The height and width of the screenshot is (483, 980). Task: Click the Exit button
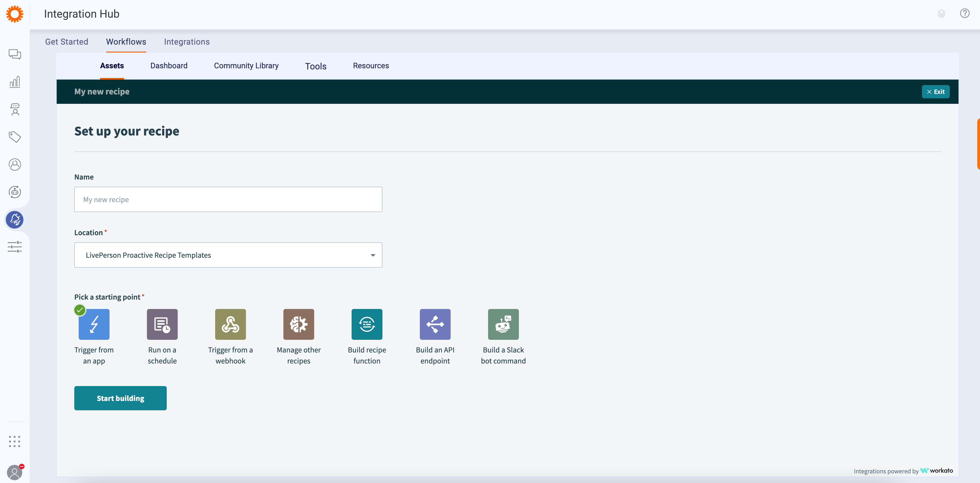[935, 92]
